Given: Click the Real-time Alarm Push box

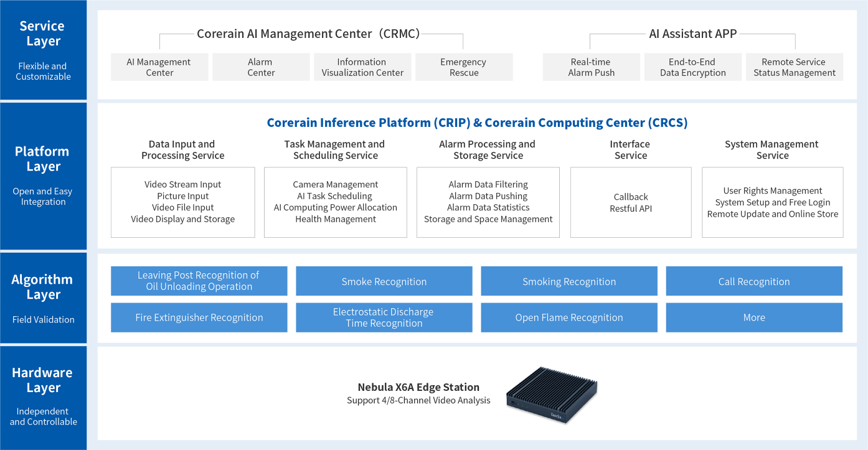Looking at the screenshot, I should tap(592, 67).
